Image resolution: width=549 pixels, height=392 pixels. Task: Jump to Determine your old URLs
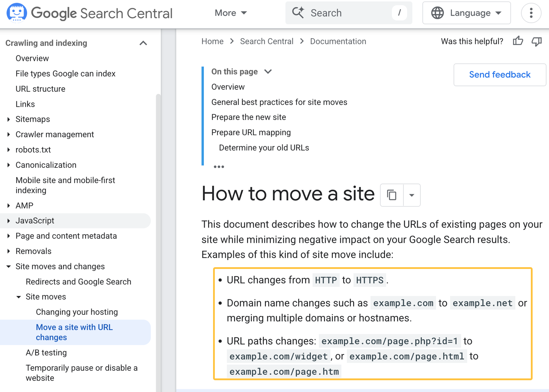coord(264,148)
